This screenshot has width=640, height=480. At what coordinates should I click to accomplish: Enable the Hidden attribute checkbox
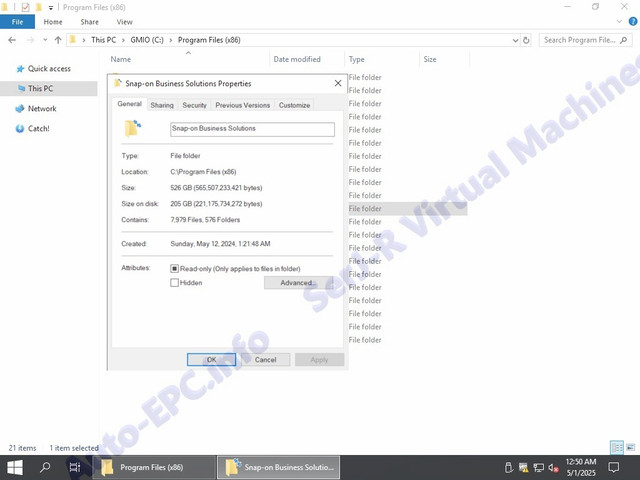tap(174, 282)
